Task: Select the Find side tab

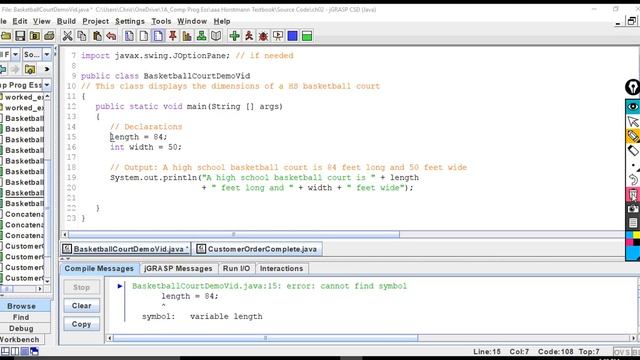Action: tap(21, 317)
